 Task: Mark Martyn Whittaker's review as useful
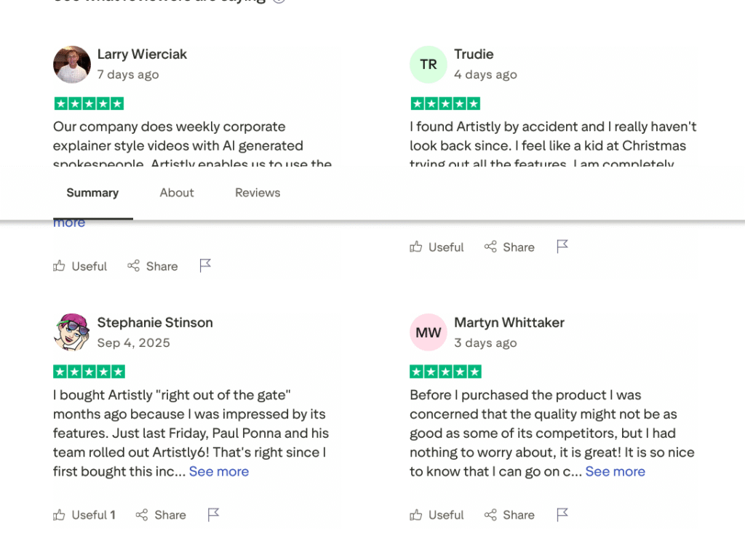click(437, 515)
